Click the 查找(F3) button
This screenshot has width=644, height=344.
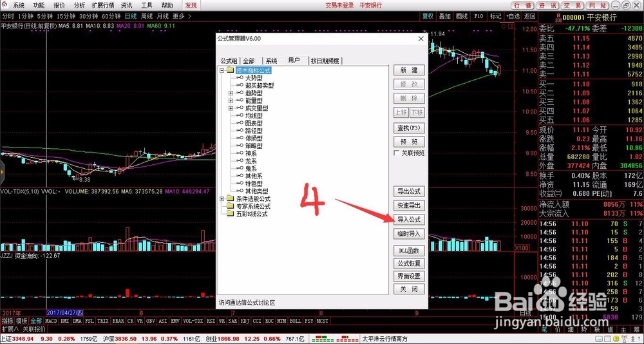[409, 128]
